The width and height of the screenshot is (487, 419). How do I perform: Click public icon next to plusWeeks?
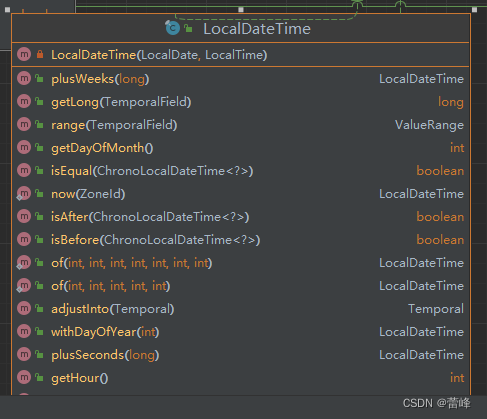(39, 79)
